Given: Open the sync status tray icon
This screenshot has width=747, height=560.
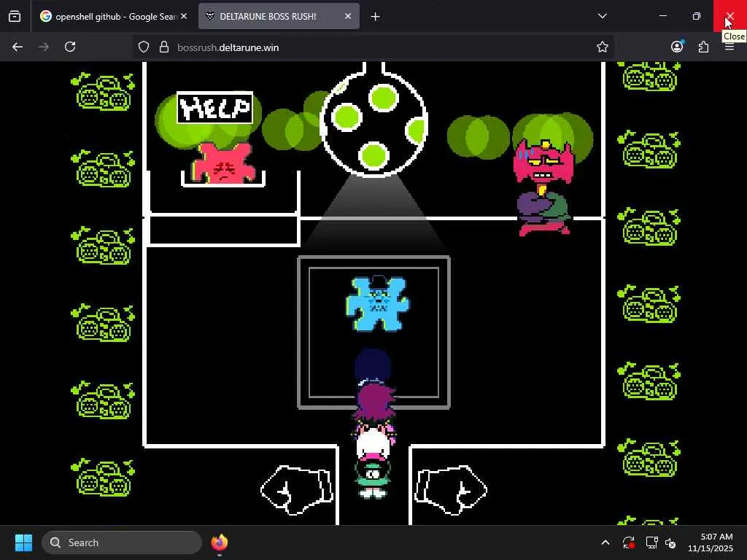Looking at the screenshot, I should pyautogui.click(x=628, y=542).
